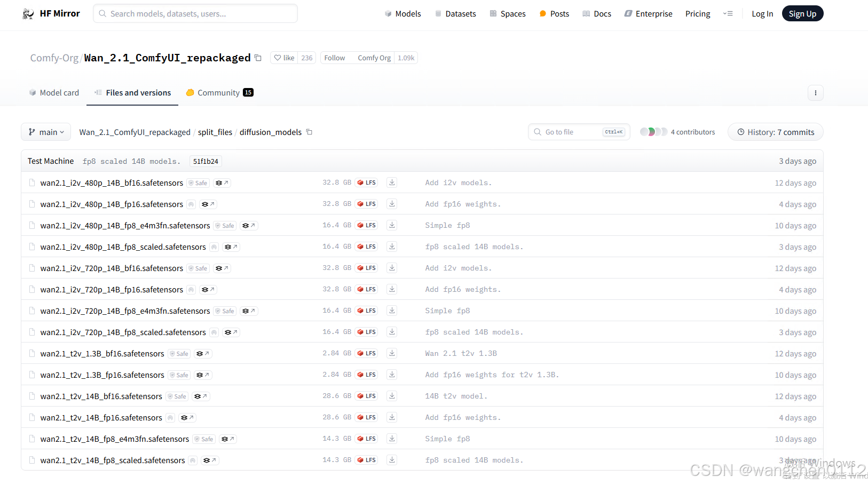Download wan2.1_i2v_480p_14B_fp16.safetensors via download icon

pos(392,204)
